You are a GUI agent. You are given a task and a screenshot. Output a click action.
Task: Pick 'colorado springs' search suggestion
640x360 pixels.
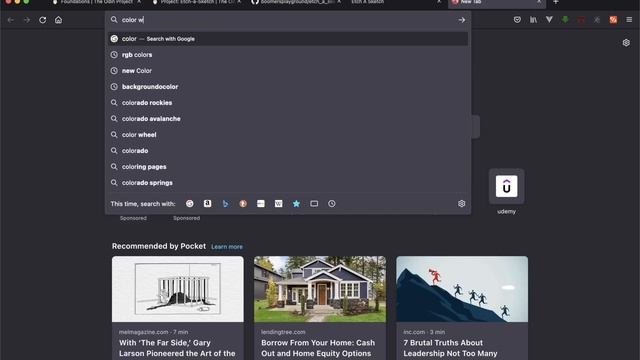coord(288,183)
